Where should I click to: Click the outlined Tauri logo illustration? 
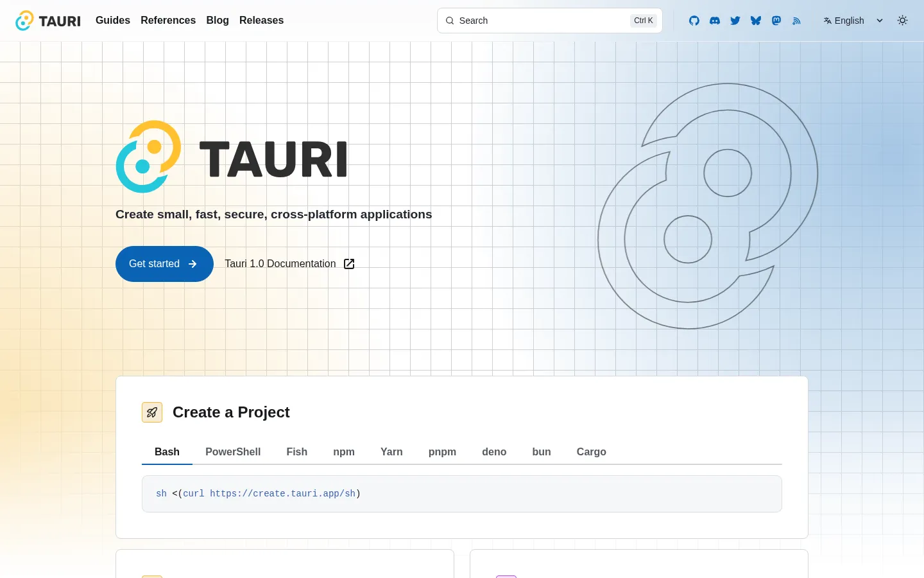pos(708,206)
